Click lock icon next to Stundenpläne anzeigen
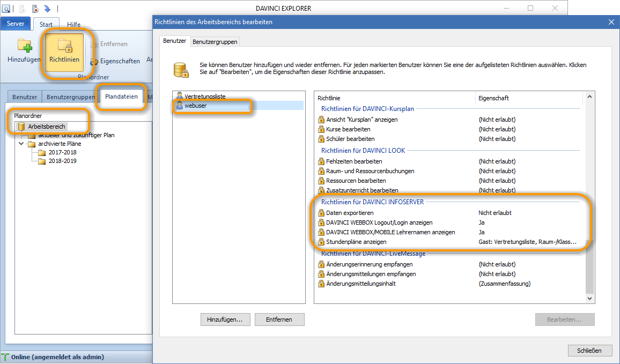 [321, 242]
